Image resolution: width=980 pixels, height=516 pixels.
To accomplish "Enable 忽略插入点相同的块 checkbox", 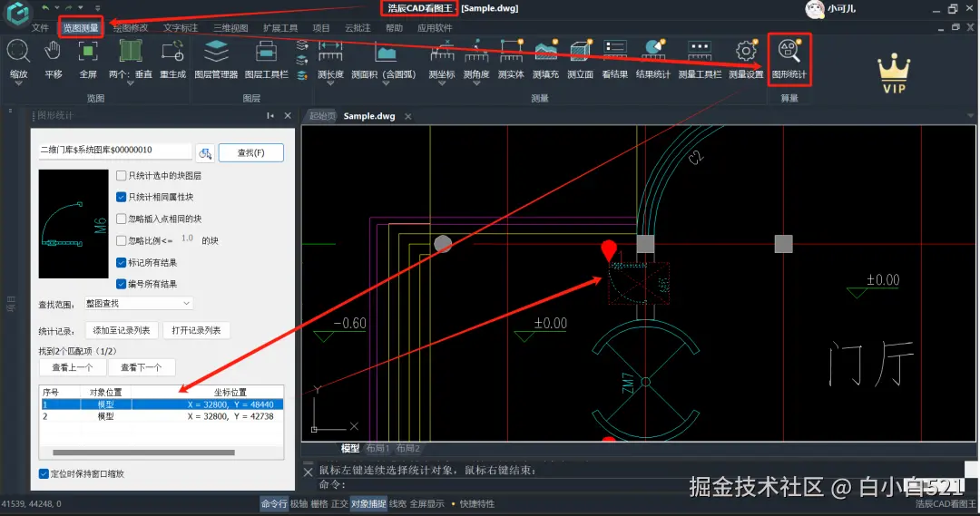I will coord(122,219).
